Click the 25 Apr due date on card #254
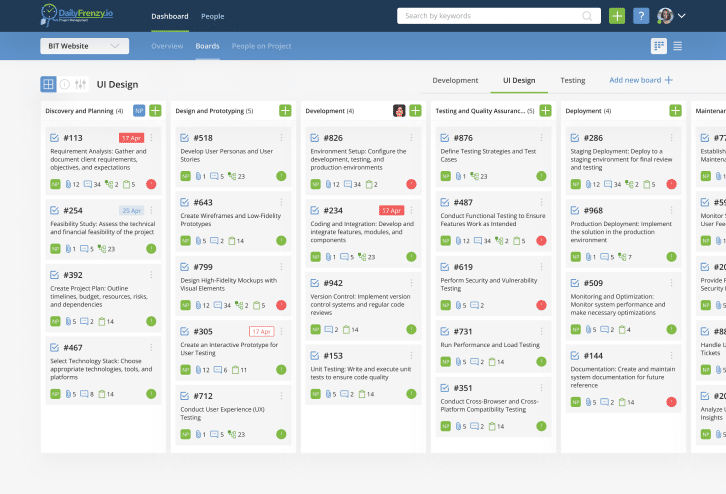The width and height of the screenshot is (726, 494). coord(131,211)
